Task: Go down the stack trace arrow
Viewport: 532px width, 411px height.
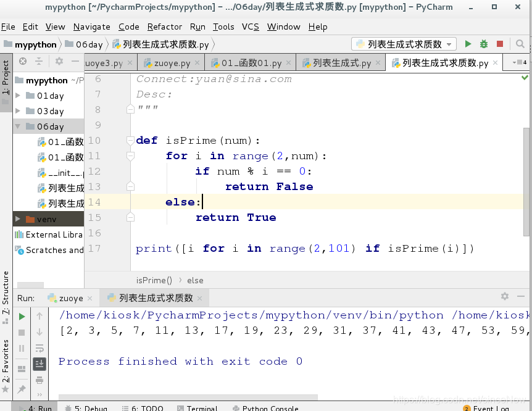Action: click(x=39, y=332)
